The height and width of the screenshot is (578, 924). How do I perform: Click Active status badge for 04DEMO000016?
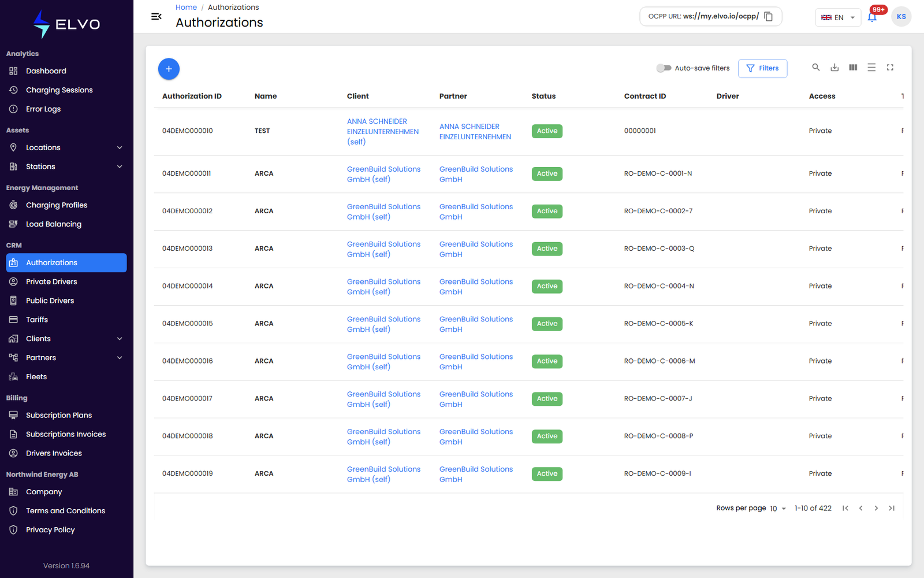547,361
